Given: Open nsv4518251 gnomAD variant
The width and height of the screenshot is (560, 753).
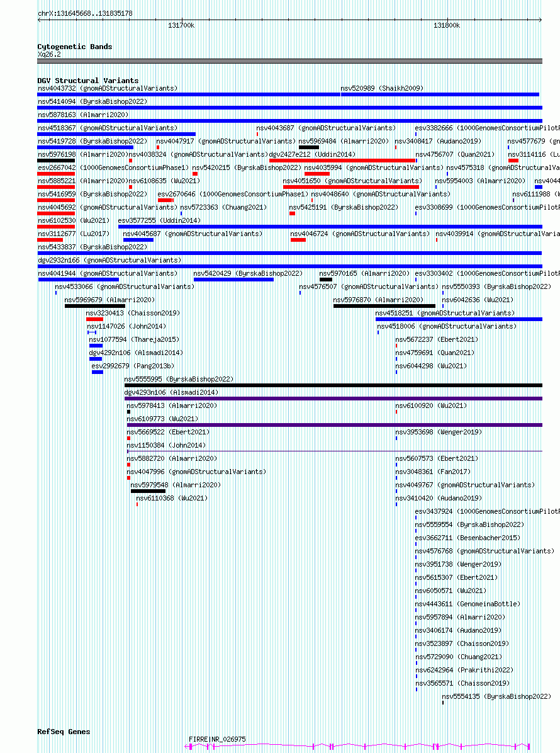Looking at the screenshot, I should point(445,313).
